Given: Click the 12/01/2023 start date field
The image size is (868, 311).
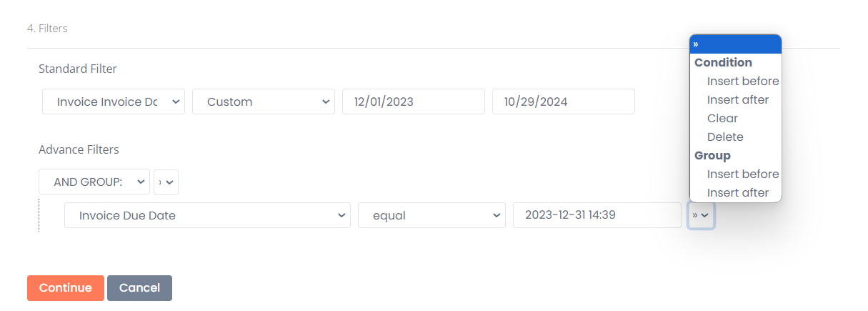Looking at the screenshot, I should 414,102.
